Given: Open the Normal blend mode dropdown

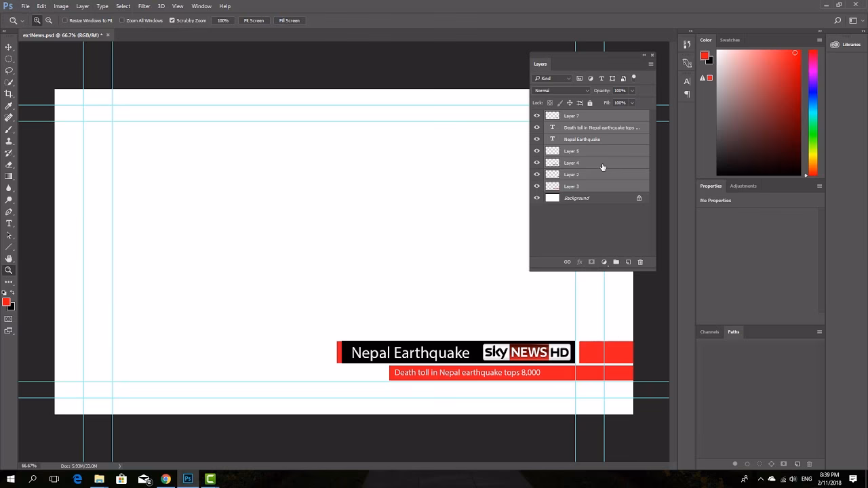Looking at the screenshot, I should (x=561, y=91).
